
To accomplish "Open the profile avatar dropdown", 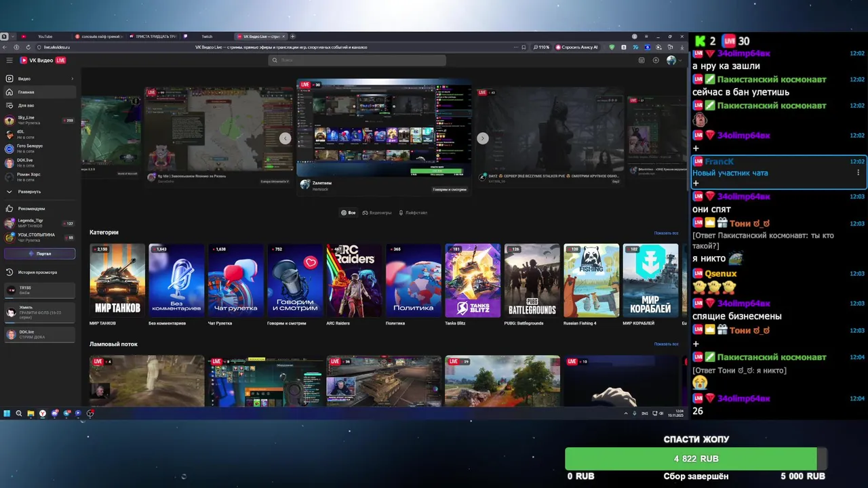I will coord(673,60).
